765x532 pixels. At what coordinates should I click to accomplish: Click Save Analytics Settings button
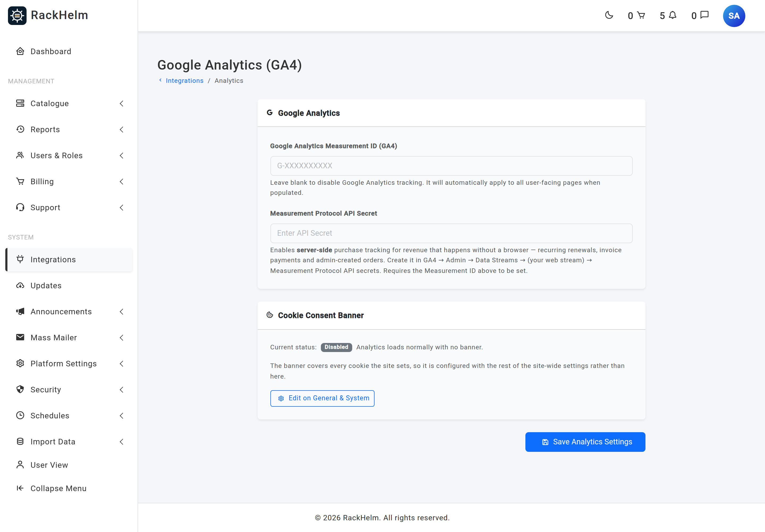(x=585, y=442)
